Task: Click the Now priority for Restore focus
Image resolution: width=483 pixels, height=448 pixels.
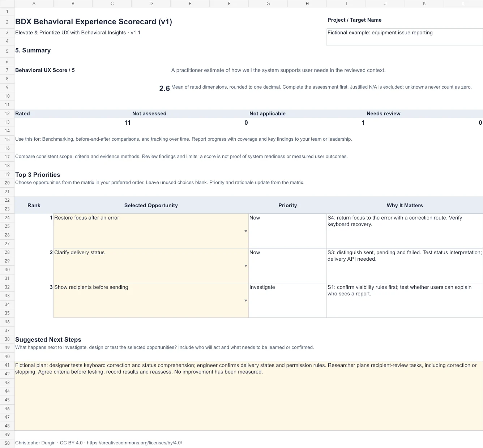Action: [x=288, y=231]
